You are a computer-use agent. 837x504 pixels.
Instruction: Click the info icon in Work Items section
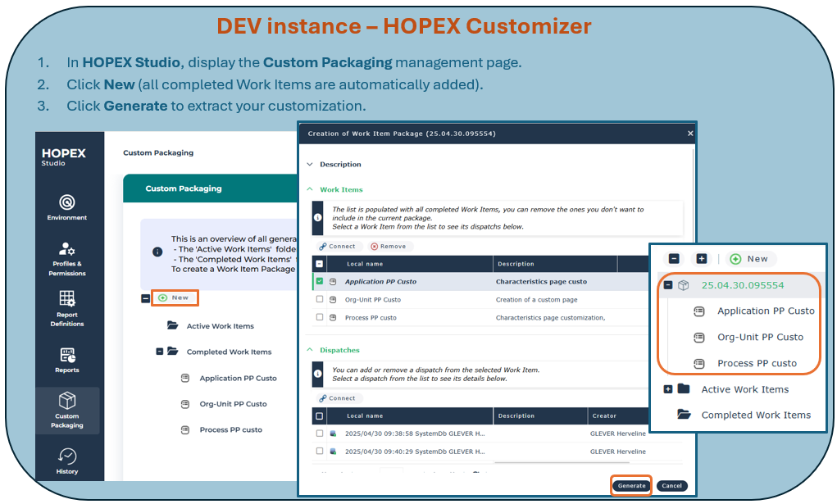[x=318, y=218]
